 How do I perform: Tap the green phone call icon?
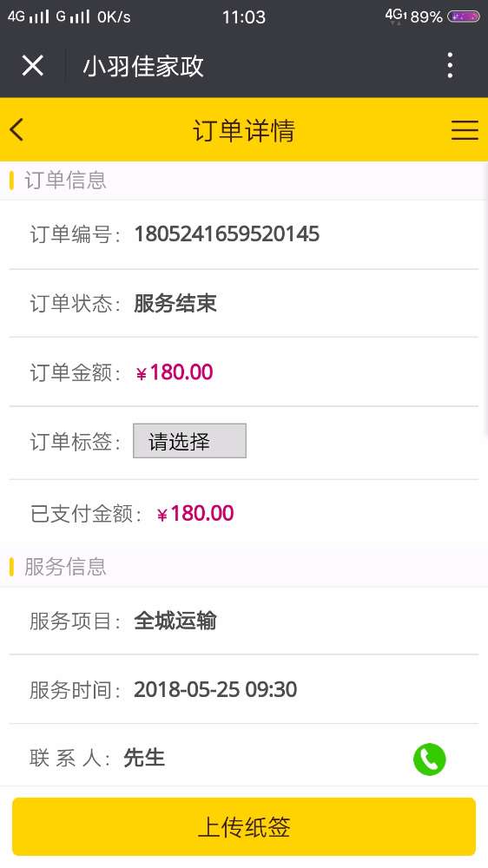pos(429,759)
